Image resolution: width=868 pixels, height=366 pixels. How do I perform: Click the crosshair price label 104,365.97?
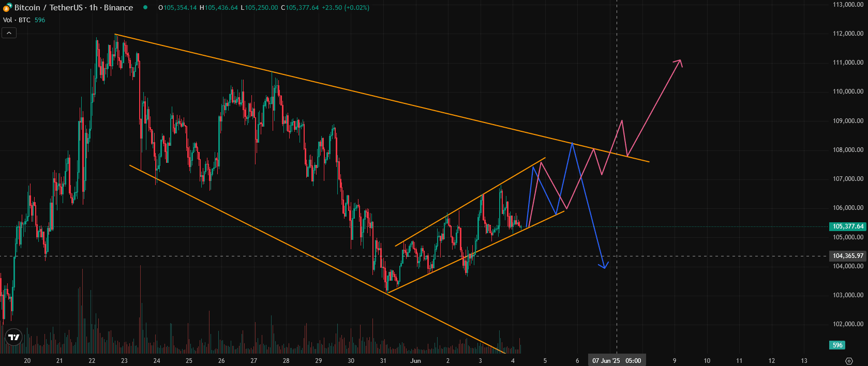[x=848, y=256]
